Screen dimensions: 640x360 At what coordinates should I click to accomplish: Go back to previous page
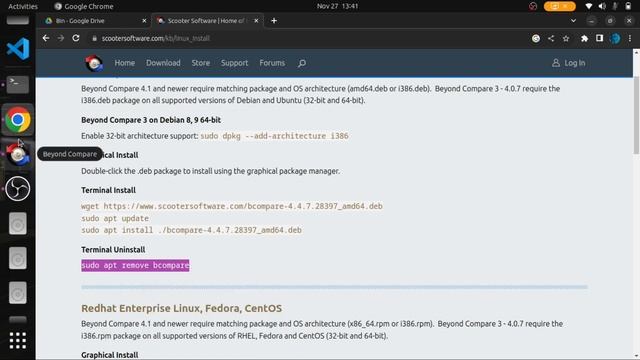(x=46, y=38)
